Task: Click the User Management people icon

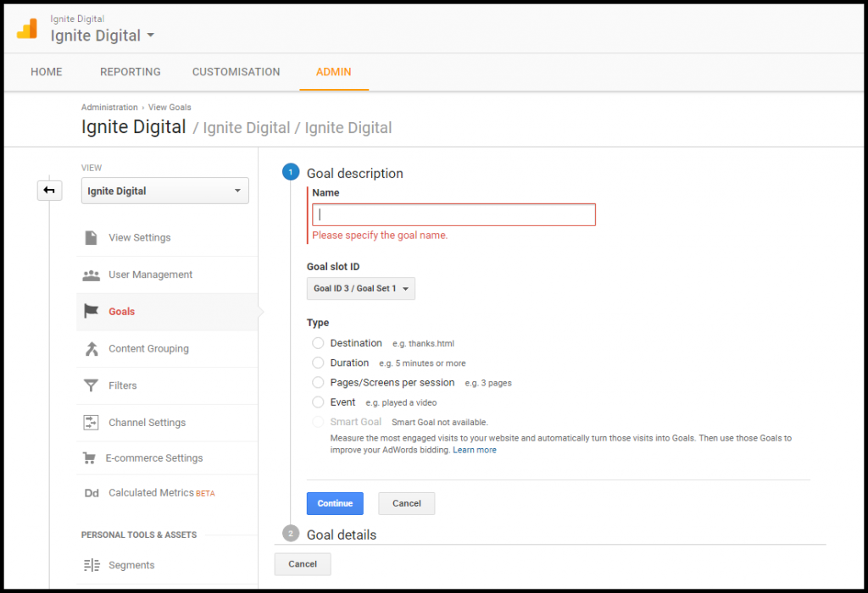Action: point(91,274)
